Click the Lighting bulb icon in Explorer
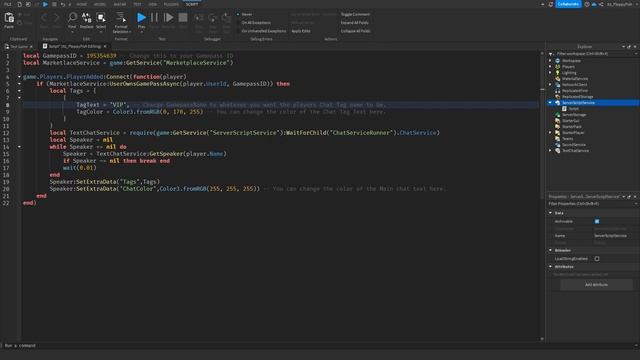Viewport: 640px width, 360px height. pos(558,73)
